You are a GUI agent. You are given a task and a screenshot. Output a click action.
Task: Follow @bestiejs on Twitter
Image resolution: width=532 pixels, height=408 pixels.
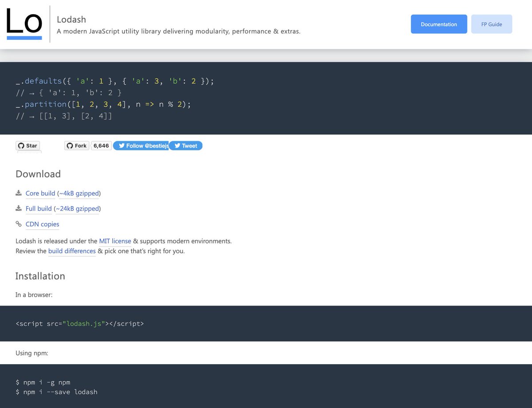tap(141, 145)
